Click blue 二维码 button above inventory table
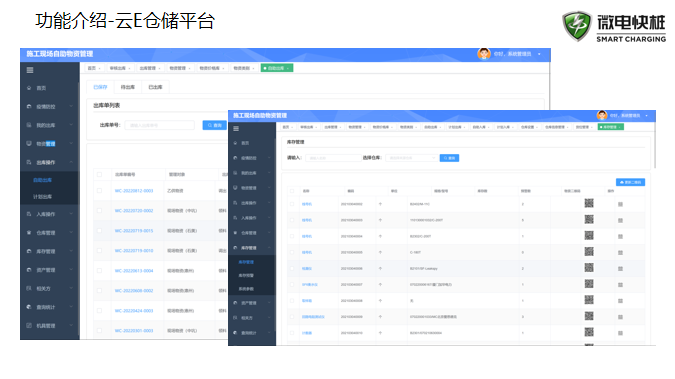The width and height of the screenshot is (675, 379). click(630, 182)
